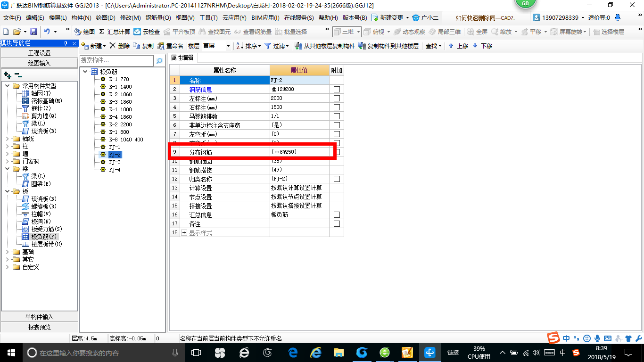Click Windows Start button on taskbar
The width and height of the screenshot is (644, 362).
[x=10, y=352]
